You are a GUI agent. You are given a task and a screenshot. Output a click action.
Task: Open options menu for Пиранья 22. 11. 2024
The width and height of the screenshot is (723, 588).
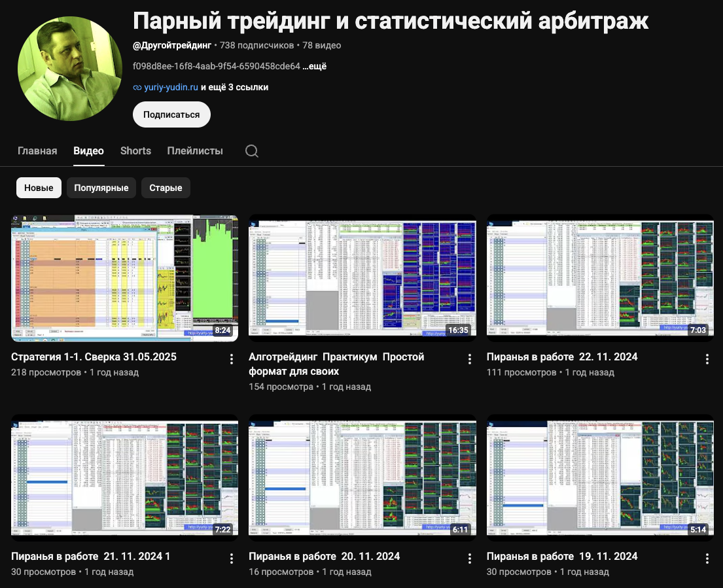[x=707, y=359]
